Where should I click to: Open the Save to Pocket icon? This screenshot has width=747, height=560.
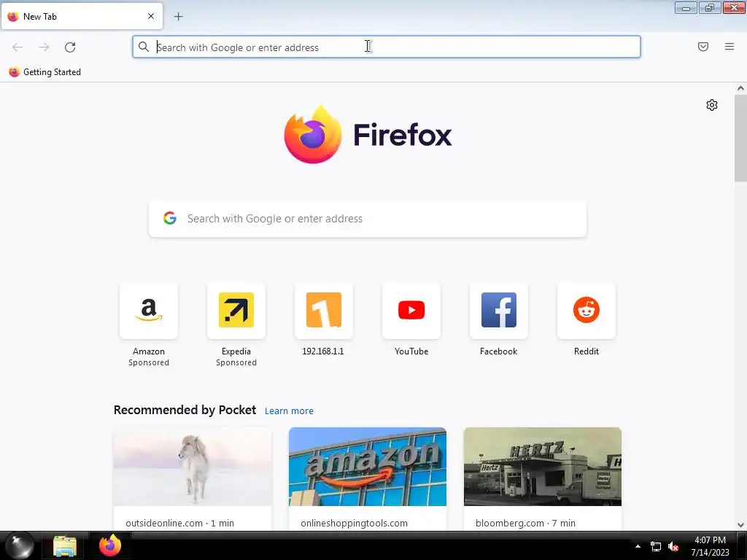[703, 47]
